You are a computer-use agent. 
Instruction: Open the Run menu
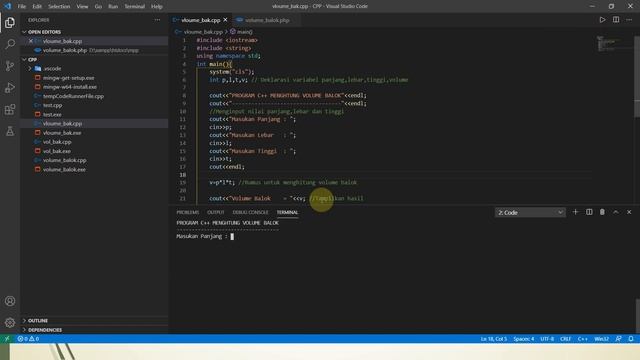click(113, 7)
